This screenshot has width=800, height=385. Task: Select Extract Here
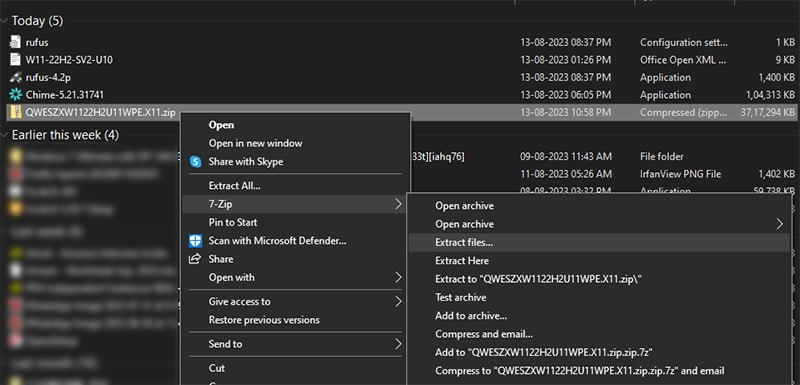tap(462, 261)
